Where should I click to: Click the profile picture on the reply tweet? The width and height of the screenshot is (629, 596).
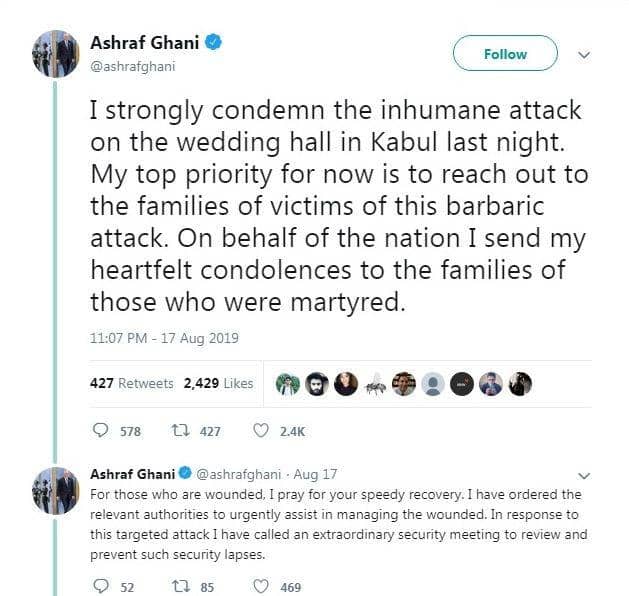(x=56, y=489)
